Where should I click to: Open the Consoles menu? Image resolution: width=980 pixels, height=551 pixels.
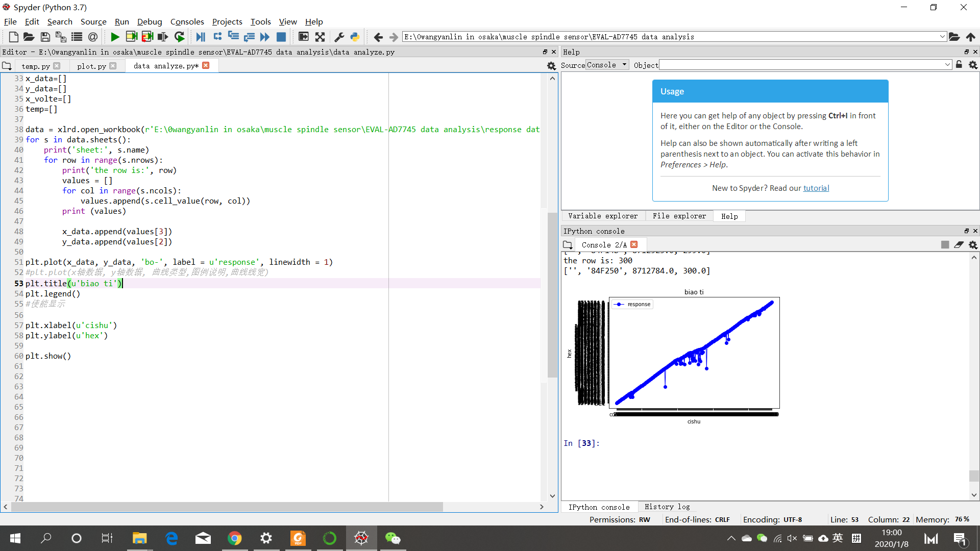[x=187, y=21]
